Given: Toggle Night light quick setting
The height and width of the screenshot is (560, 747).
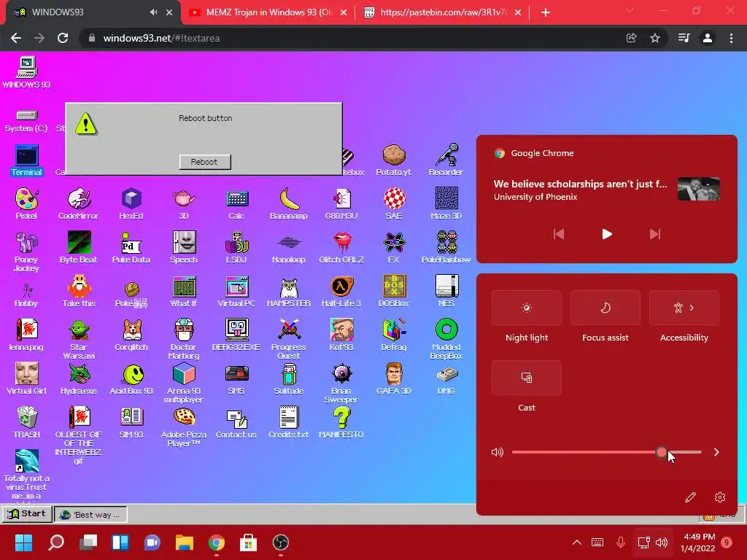Looking at the screenshot, I should pos(527,308).
